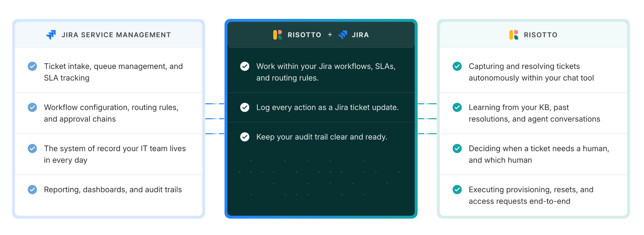The image size is (644, 235).
Task: Click text 'The system of record your IT team lives'
Action: click(x=115, y=148)
